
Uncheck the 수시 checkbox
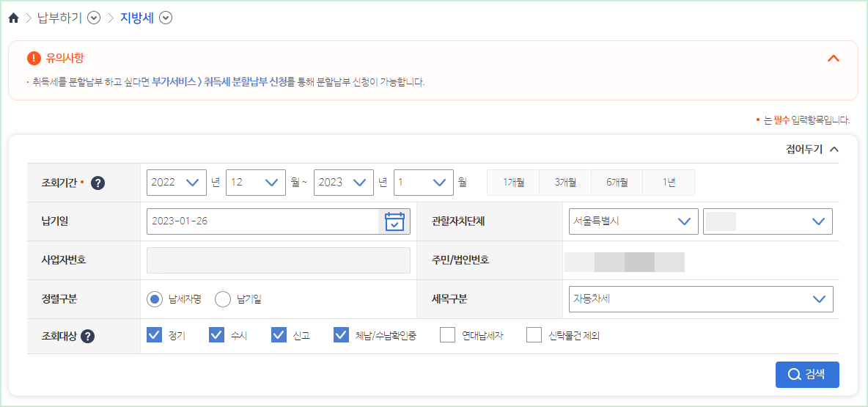pyautogui.click(x=216, y=335)
